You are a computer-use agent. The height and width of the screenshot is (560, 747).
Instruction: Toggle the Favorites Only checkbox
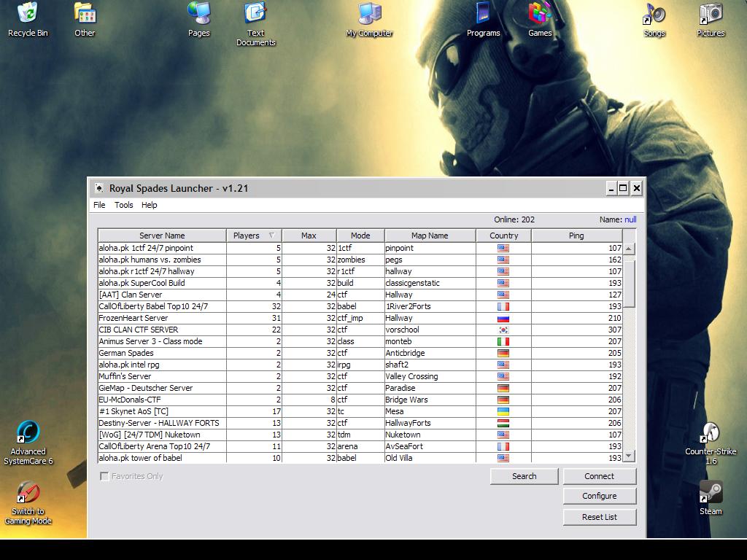[105, 476]
